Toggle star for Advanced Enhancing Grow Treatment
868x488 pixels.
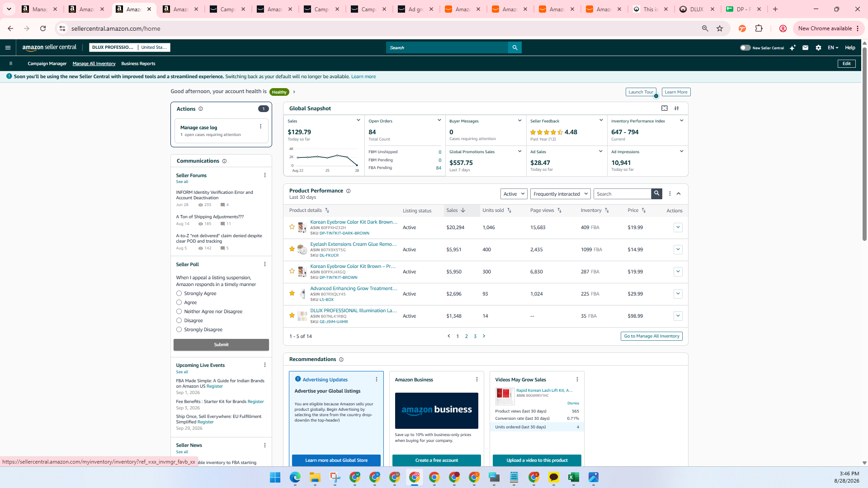point(292,293)
